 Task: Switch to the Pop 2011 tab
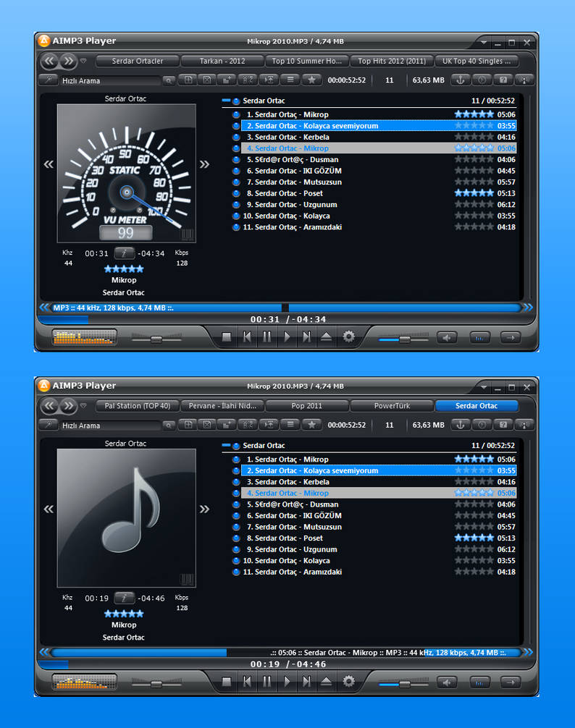pyautogui.click(x=306, y=406)
